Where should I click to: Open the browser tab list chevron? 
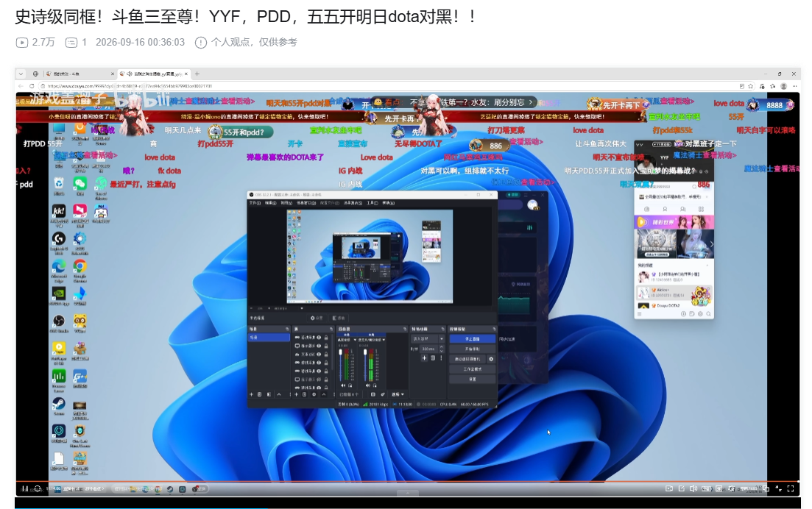(x=21, y=74)
